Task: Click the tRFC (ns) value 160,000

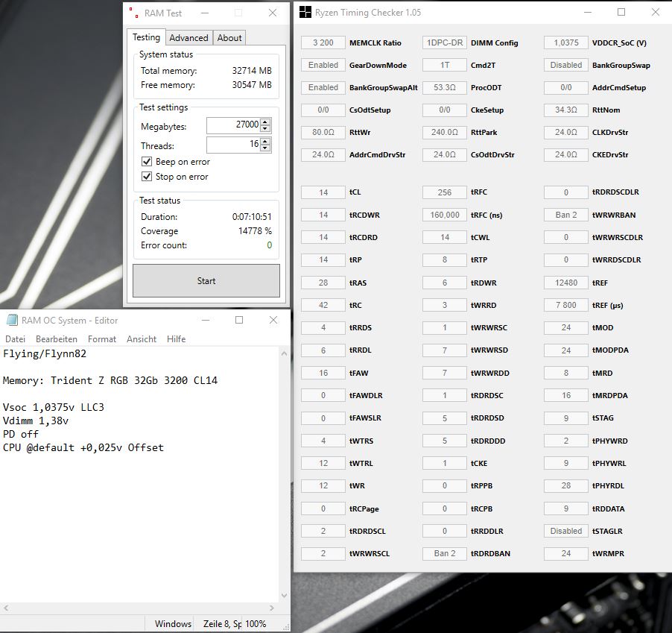Action: (445, 215)
